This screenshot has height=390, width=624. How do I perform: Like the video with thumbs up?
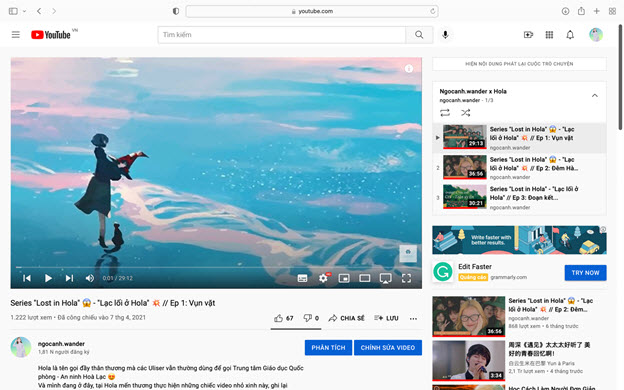(x=284, y=318)
